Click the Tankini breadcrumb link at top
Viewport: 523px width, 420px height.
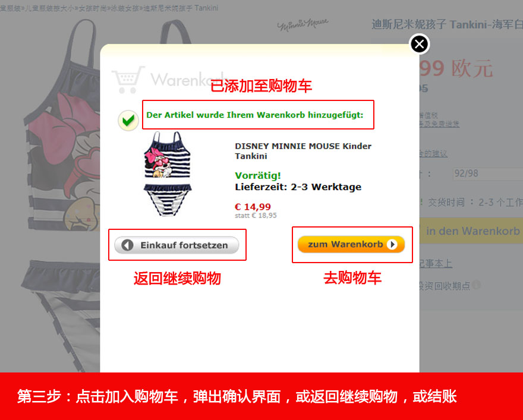point(181,8)
